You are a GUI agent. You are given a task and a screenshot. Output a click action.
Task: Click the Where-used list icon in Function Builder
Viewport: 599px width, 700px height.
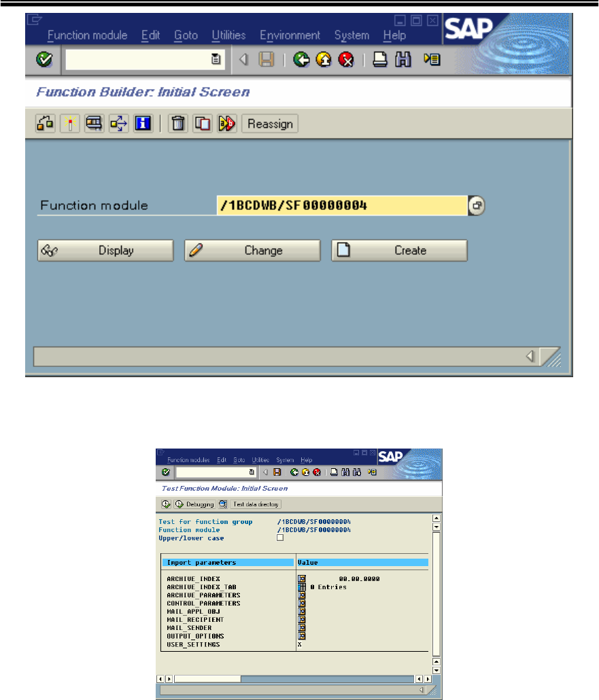118,124
